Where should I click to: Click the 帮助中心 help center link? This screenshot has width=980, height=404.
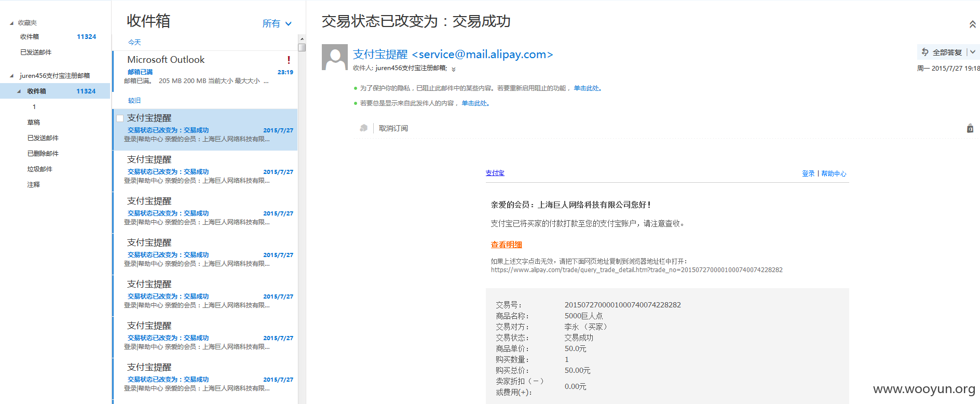click(x=834, y=173)
